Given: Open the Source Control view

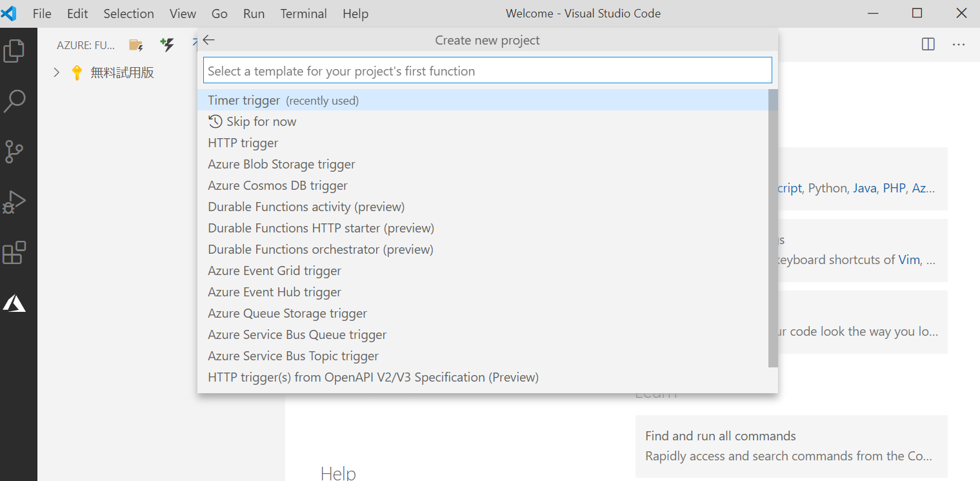Looking at the screenshot, I should 14,152.
